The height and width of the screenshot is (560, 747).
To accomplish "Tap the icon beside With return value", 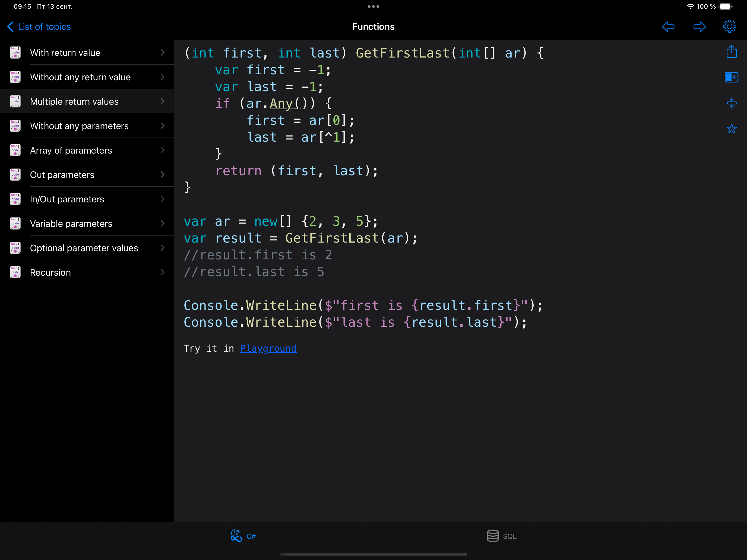I will (x=15, y=52).
